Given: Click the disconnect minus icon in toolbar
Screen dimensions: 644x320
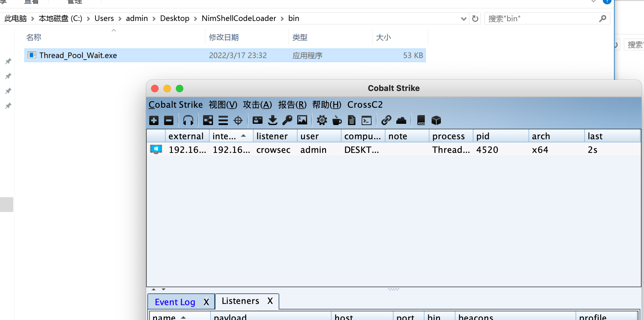Looking at the screenshot, I should [x=169, y=120].
